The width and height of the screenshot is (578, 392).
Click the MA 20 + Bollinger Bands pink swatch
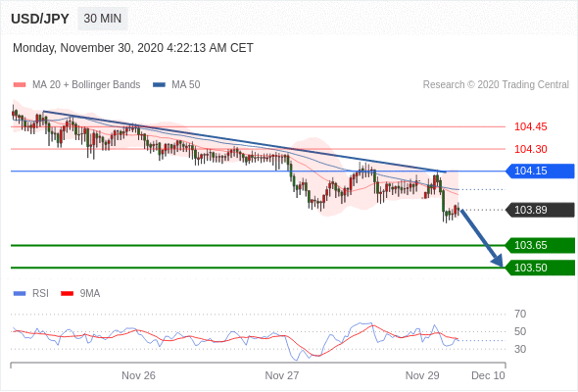coord(20,85)
